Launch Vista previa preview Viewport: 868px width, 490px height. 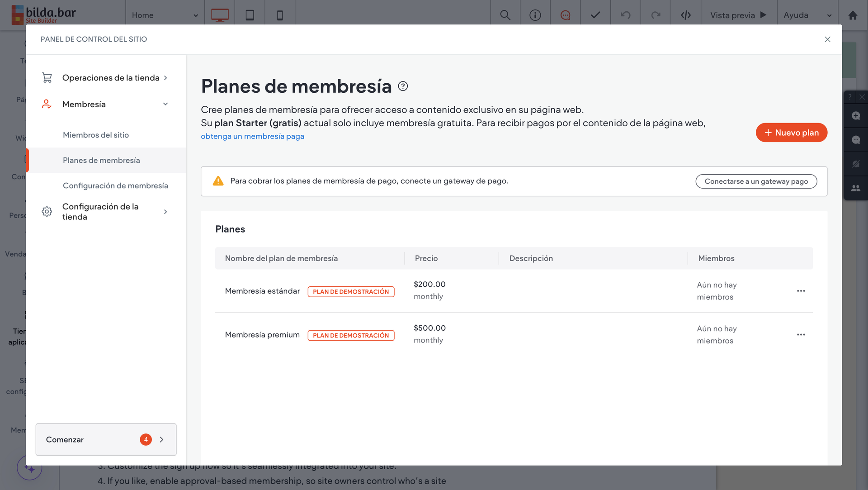point(738,15)
